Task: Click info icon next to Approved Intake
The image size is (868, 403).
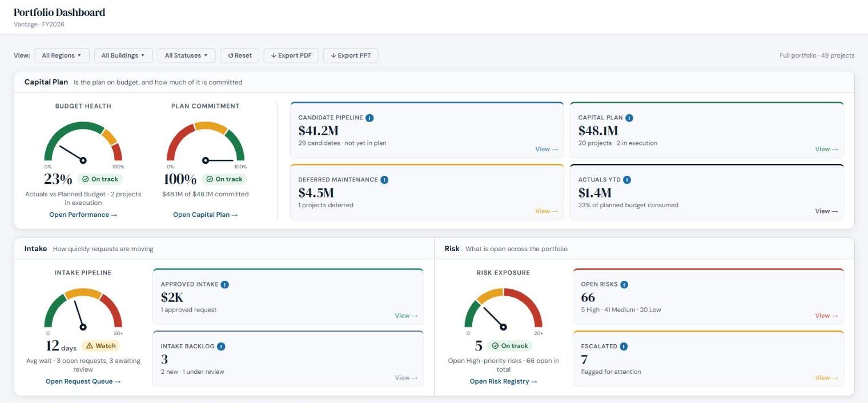Action: point(225,284)
